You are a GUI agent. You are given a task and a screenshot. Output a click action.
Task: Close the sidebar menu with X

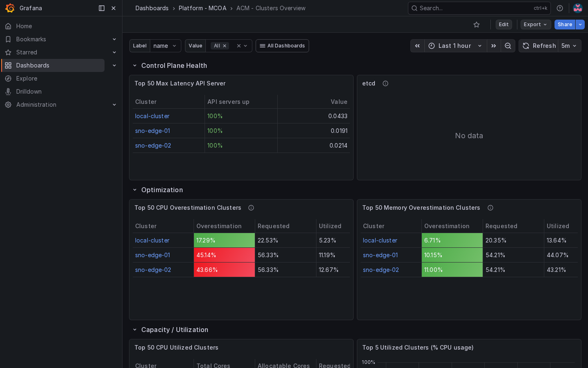(x=114, y=8)
